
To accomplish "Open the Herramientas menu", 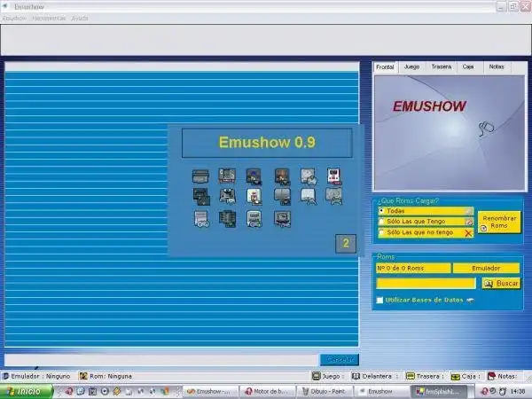I will click(49, 19).
